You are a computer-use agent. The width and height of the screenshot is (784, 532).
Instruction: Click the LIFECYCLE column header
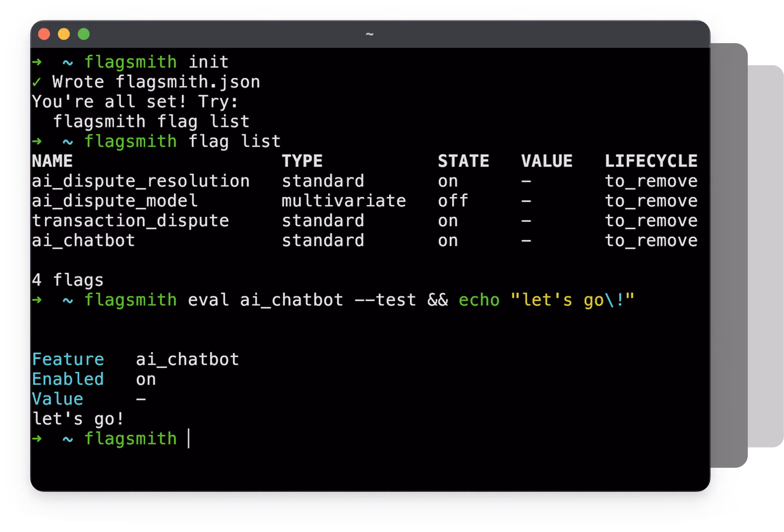point(651,161)
